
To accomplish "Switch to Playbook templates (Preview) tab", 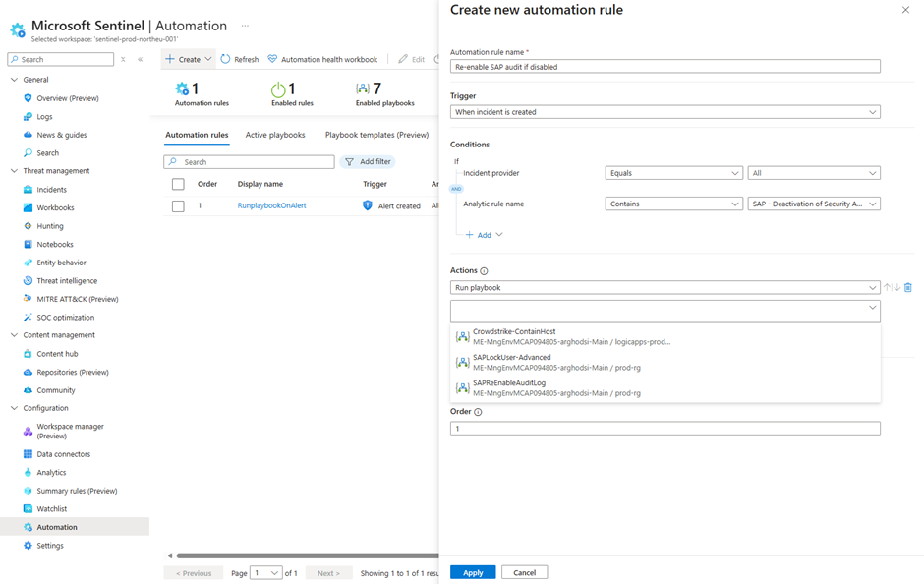I will click(x=377, y=135).
